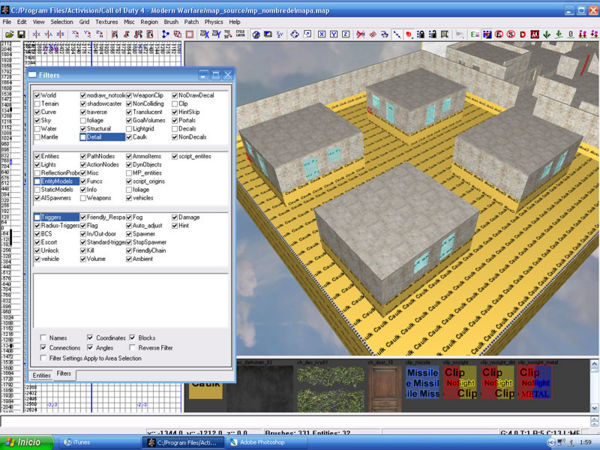Click the scale-lock X toolbar icon
600x450 pixels.
tap(205, 34)
